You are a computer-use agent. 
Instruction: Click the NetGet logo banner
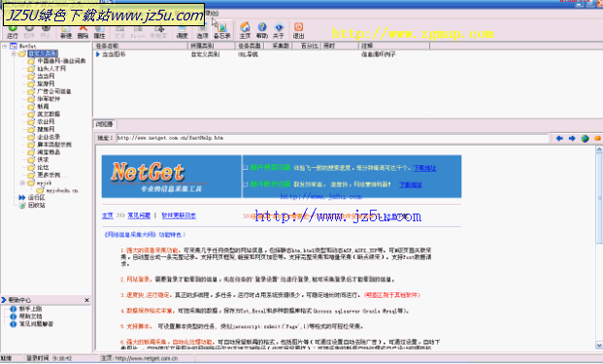(x=172, y=177)
